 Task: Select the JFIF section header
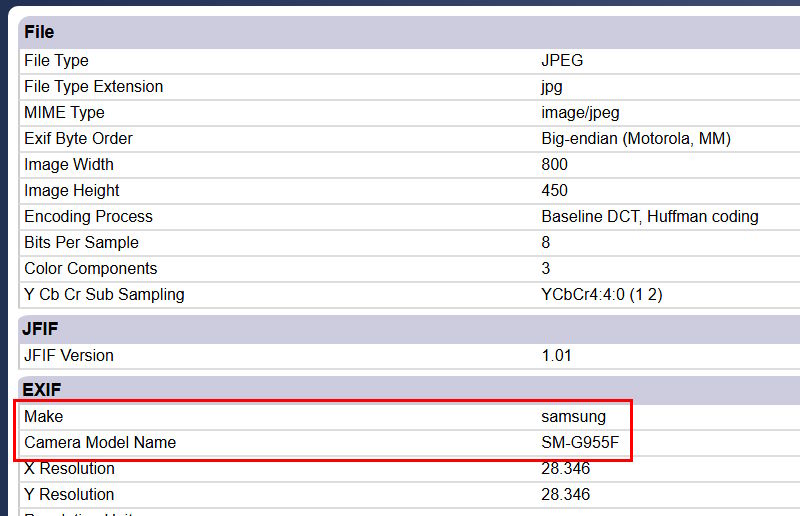40,329
